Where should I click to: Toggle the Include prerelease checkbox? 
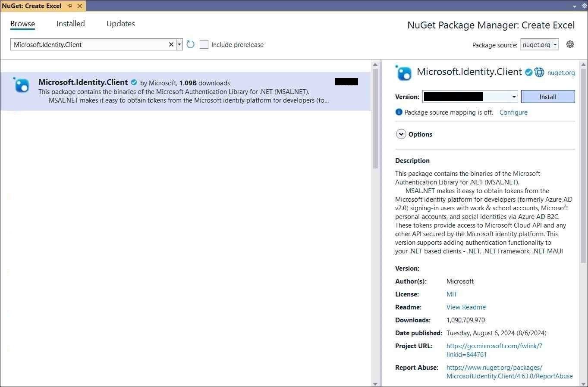[x=204, y=44]
